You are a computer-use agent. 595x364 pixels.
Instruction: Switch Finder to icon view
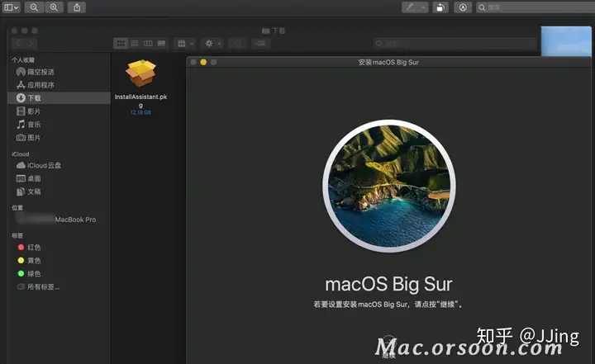click(121, 43)
